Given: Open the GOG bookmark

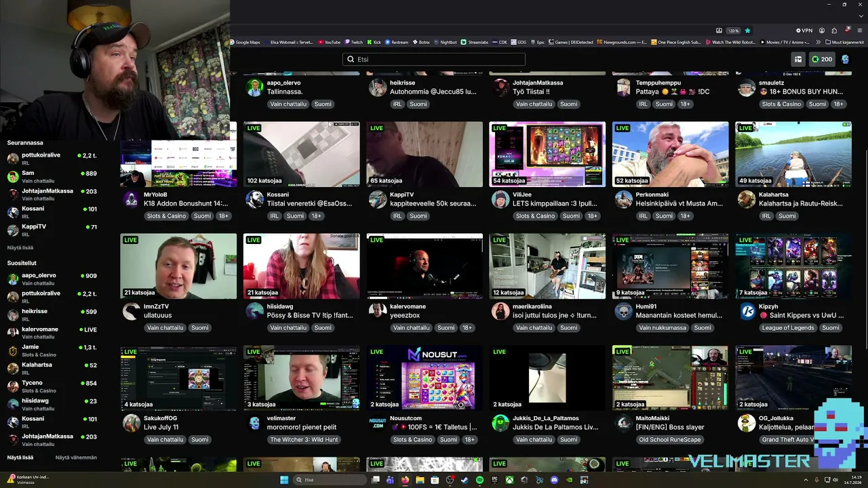Looking at the screenshot, I should pos(519,42).
